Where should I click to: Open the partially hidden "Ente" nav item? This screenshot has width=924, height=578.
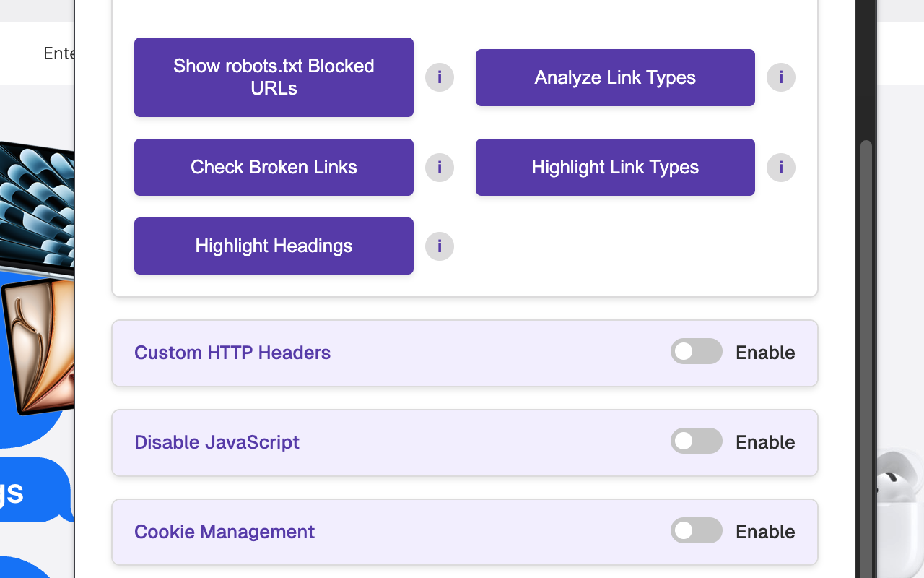[58, 53]
